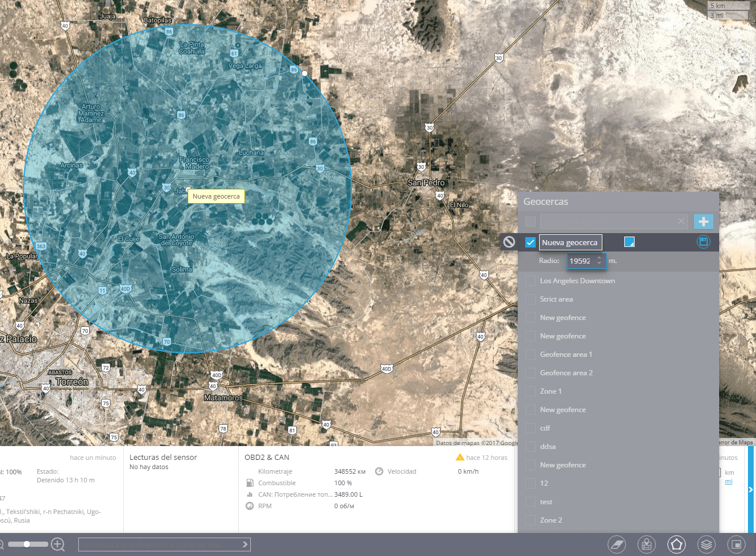
Task: Increase the Radio value with up arrow
Action: [599, 258]
